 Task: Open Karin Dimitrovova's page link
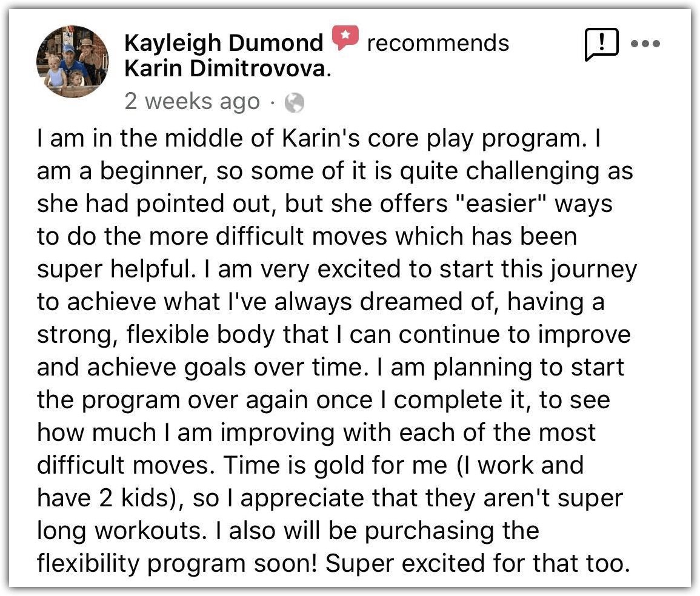point(225,69)
